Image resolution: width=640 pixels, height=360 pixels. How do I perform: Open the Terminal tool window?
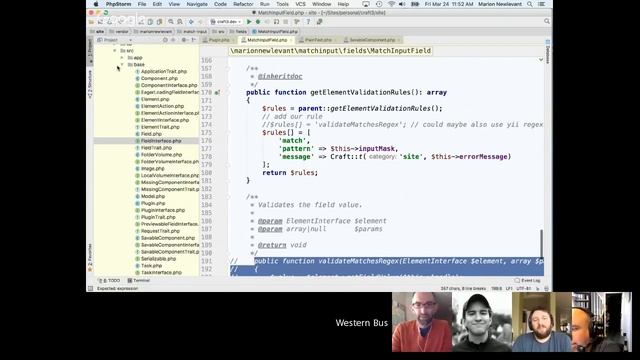[139, 280]
